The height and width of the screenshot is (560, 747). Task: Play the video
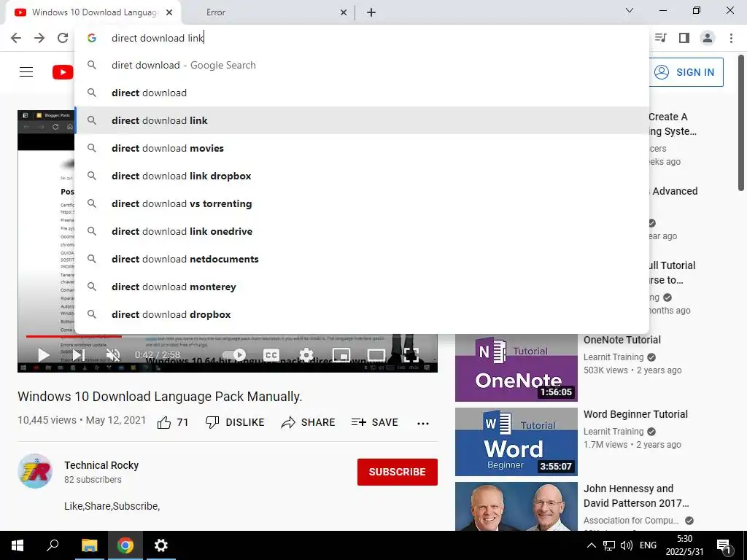[43, 355]
